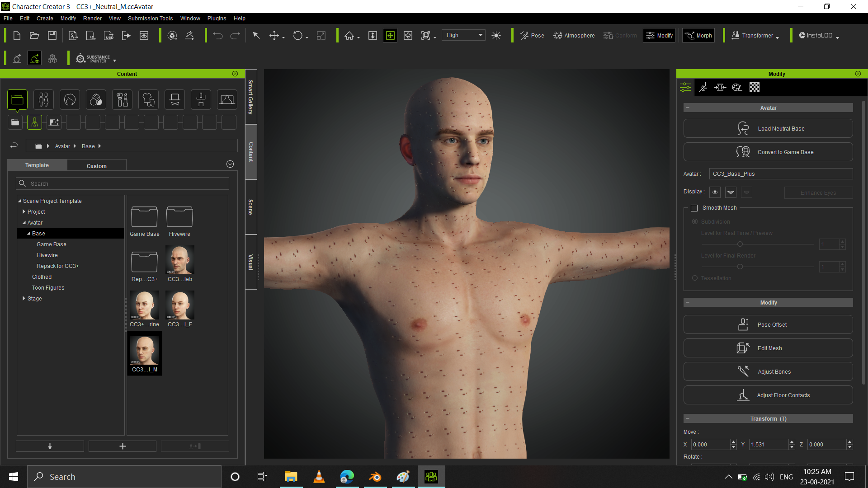Open the Texture checkerboard tab in Modify panel
Viewport: 868px width, 488px height.
coord(755,87)
